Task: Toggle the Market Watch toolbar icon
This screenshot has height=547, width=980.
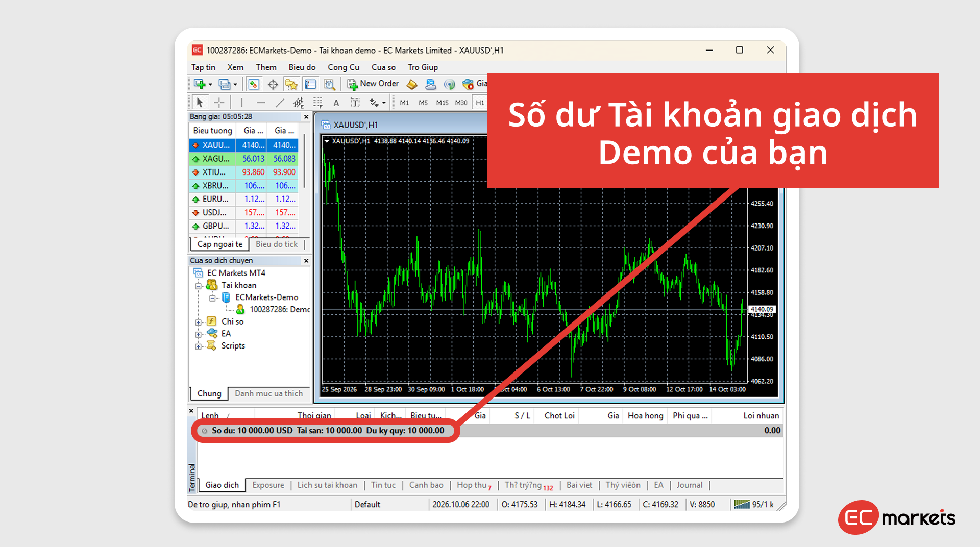Action: (x=254, y=84)
